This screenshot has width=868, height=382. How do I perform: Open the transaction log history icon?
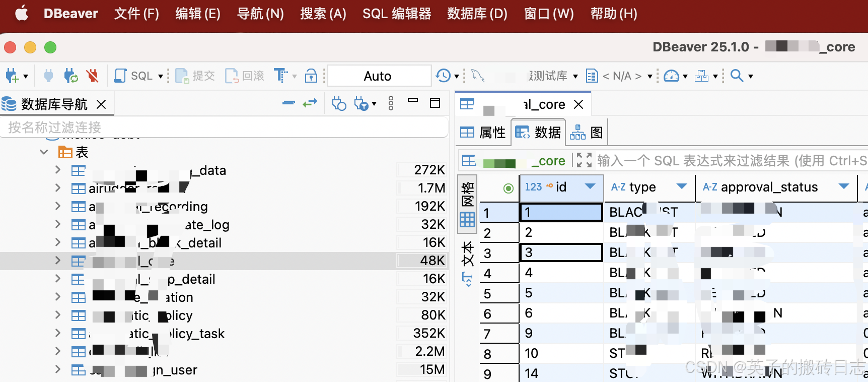click(x=443, y=76)
